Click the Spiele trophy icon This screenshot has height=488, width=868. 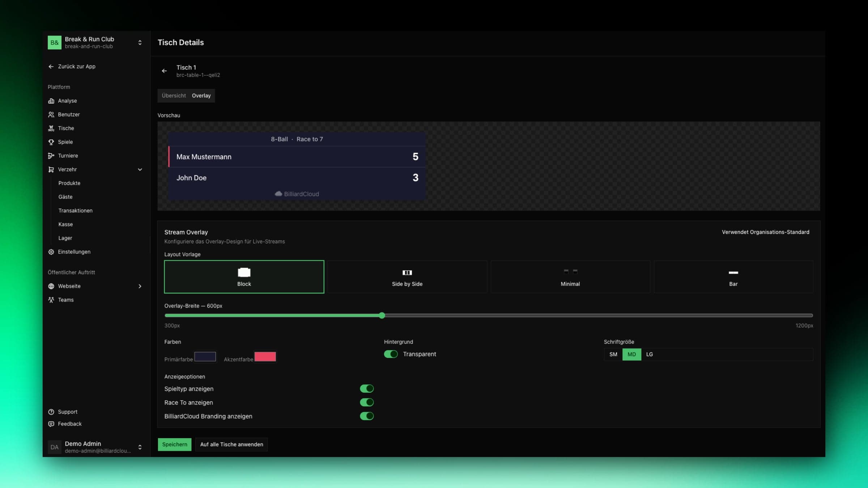(51, 142)
